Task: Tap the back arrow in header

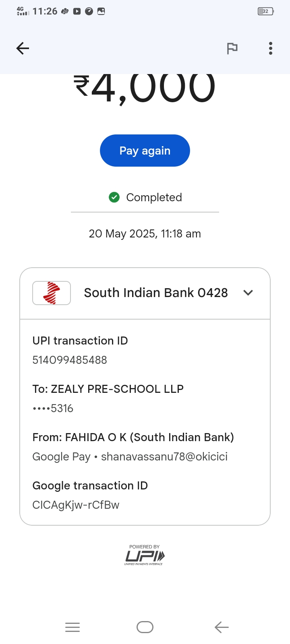Action: [x=23, y=48]
